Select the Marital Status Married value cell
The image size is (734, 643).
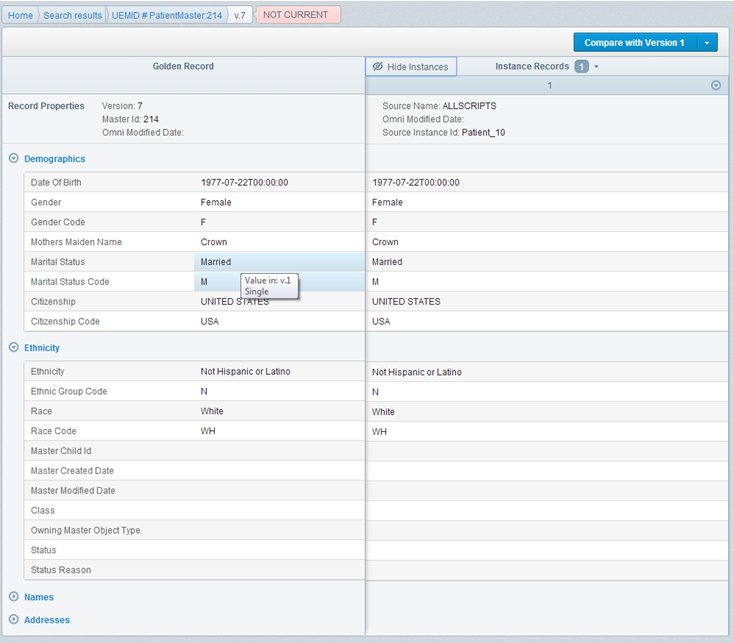215,262
